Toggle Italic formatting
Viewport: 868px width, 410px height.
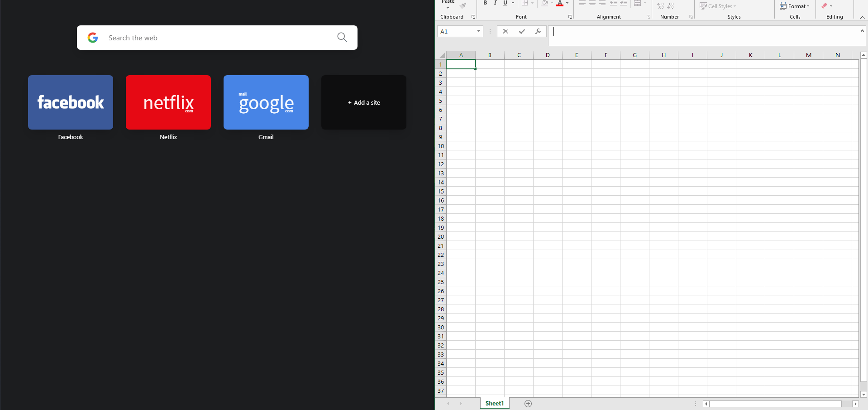click(x=495, y=3)
